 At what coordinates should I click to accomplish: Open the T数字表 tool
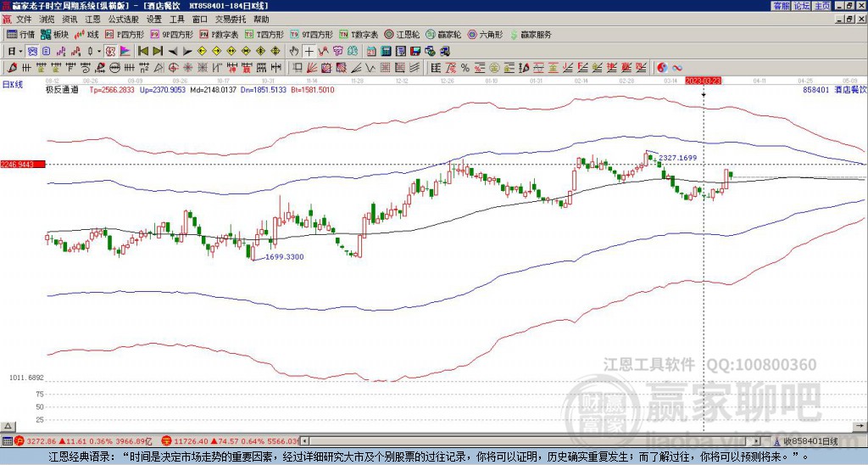pyautogui.click(x=359, y=34)
